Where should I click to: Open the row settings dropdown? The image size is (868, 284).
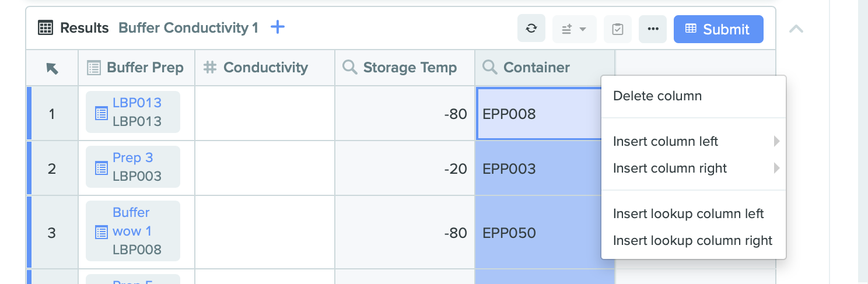pos(574,29)
